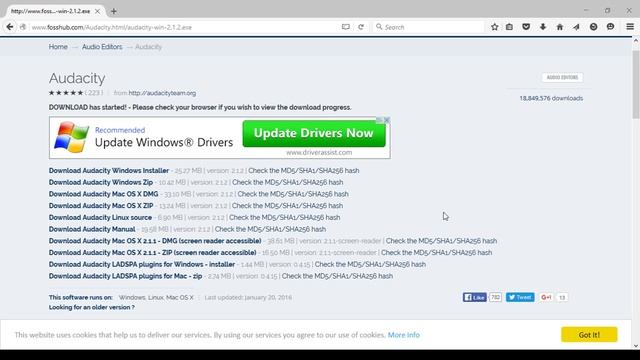The width and height of the screenshot is (640, 360).
Task: Click the scrollbar up arrow
Action: [x=636, y=41]
